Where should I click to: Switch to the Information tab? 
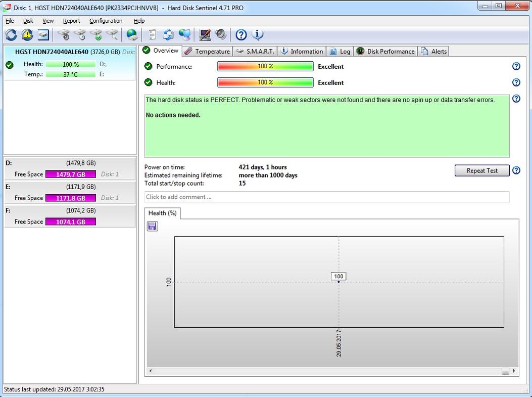point(302,51)
